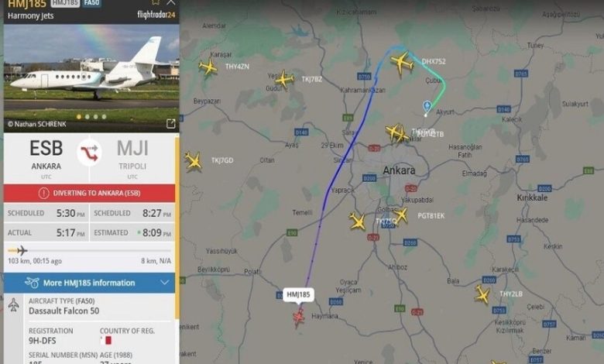
Task: Expand More HMJ185 information section
Action: [89, 283]
